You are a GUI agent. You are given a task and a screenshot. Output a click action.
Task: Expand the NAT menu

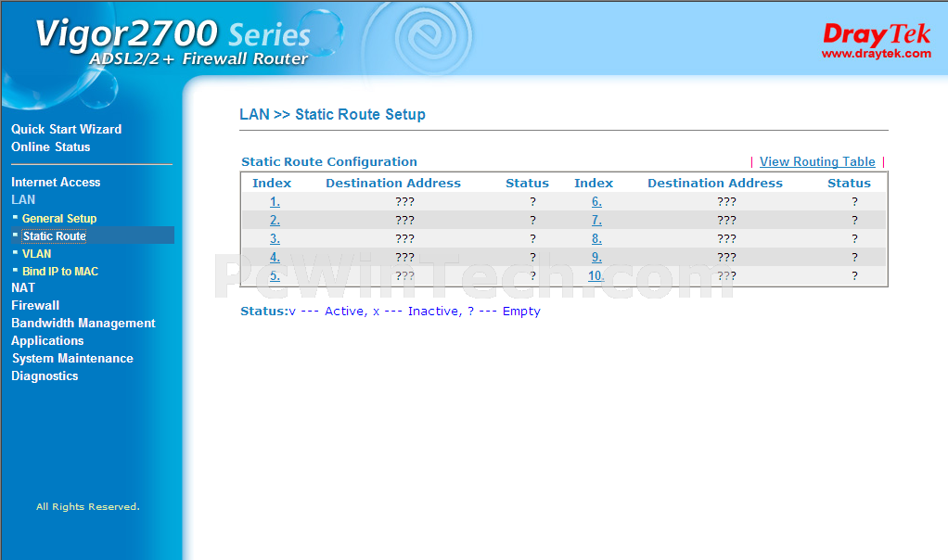pyautogui.click(x=23, y=287)
